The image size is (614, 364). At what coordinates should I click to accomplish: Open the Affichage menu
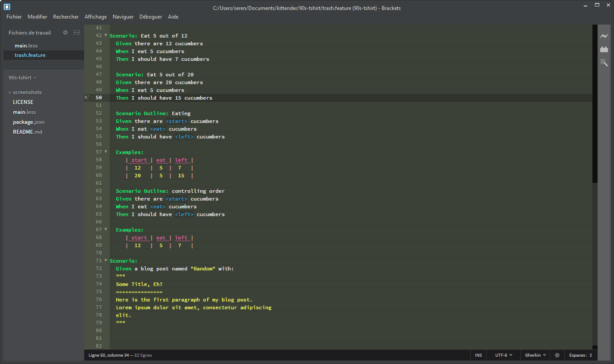(95, 17)
